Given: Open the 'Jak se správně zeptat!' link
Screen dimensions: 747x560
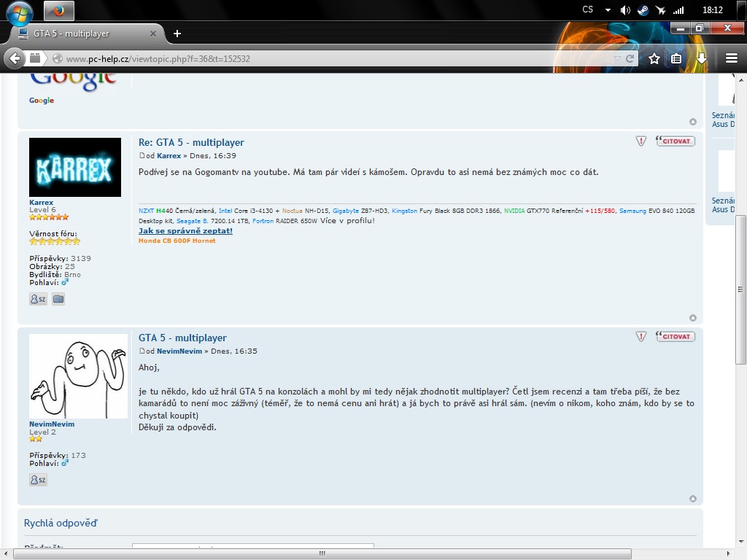Looking at the screenshot, I should tap(185, 230).
